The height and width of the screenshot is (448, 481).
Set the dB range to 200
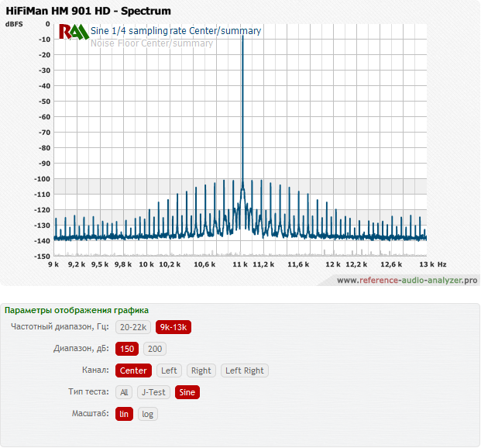[x=155, y=349]
